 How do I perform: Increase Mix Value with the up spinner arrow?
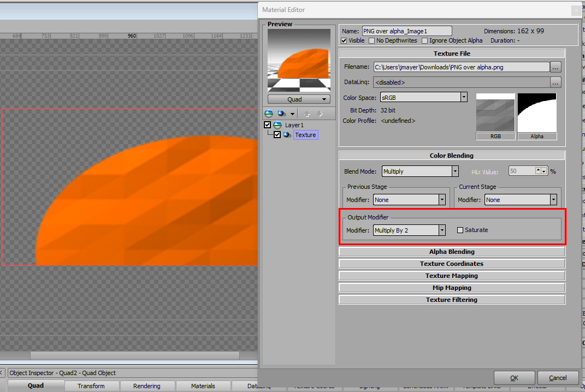538,170
